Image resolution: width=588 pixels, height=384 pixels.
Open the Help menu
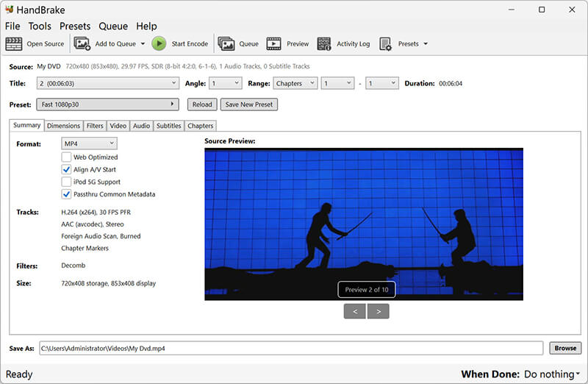pyautogui.click(x=146, y=26)
